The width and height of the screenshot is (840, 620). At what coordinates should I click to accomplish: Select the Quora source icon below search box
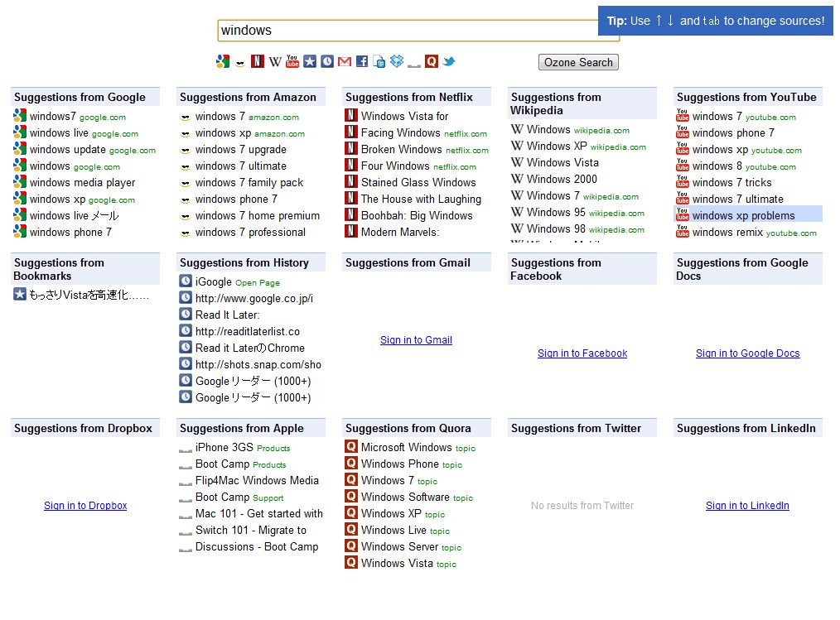(x=432, y=61)
